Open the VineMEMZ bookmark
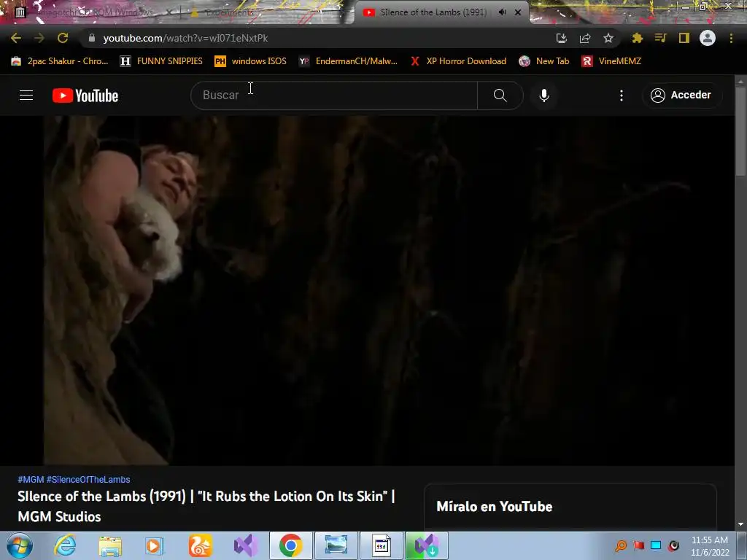The image size is (747, 560). tap(611, 61)
